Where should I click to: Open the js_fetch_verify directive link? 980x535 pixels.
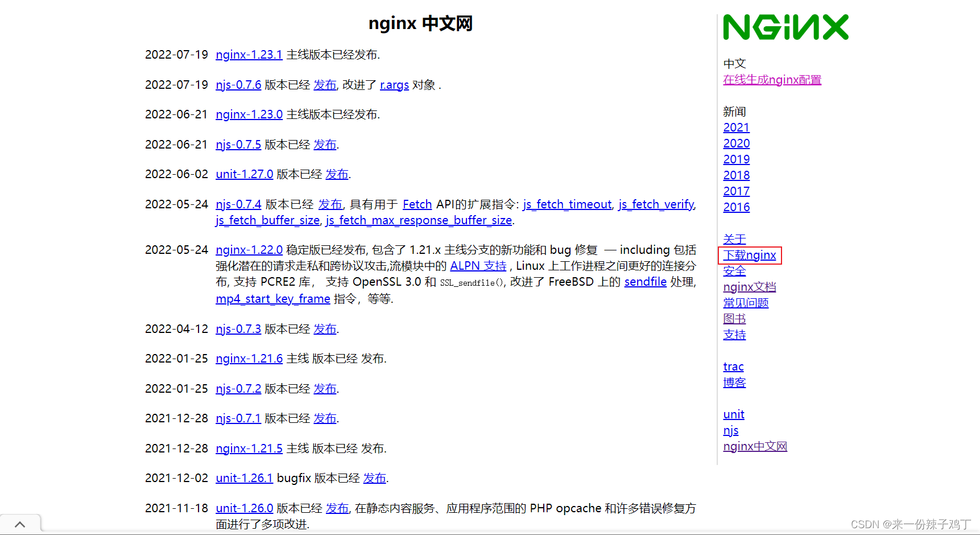point(656,204)
